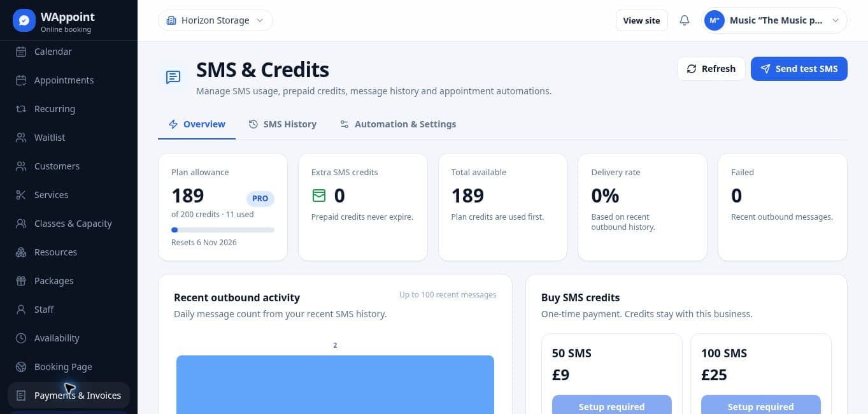The image size is (868, 414).
Task: Click the Waitlist people icon
Action: pos(21,138)
